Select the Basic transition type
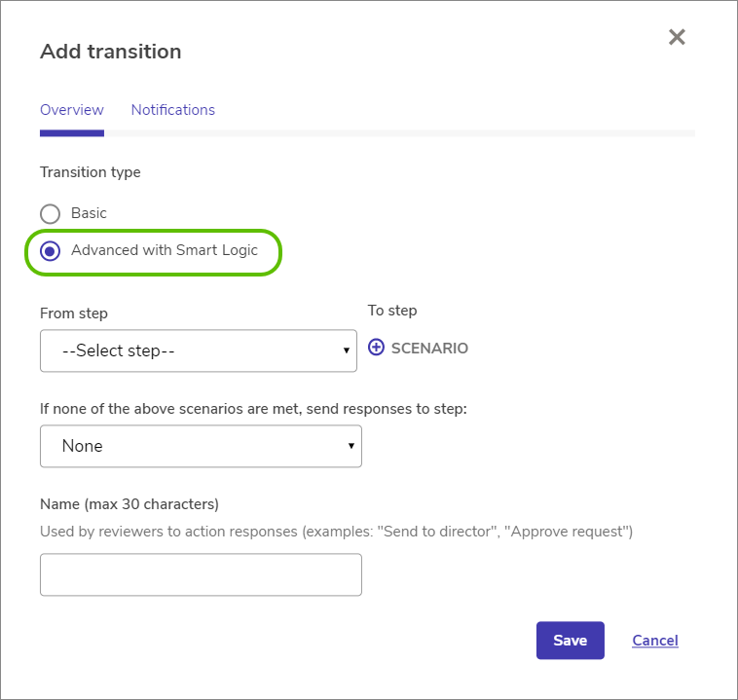The height and width of the screenshot is (700, 738). tap(50, 214)
